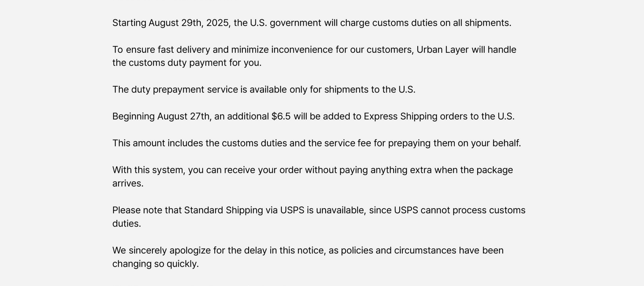Click the phrase 'policies and circumstances have been'
This screenshot has height=286, width=644.
[x=422, y=251]
